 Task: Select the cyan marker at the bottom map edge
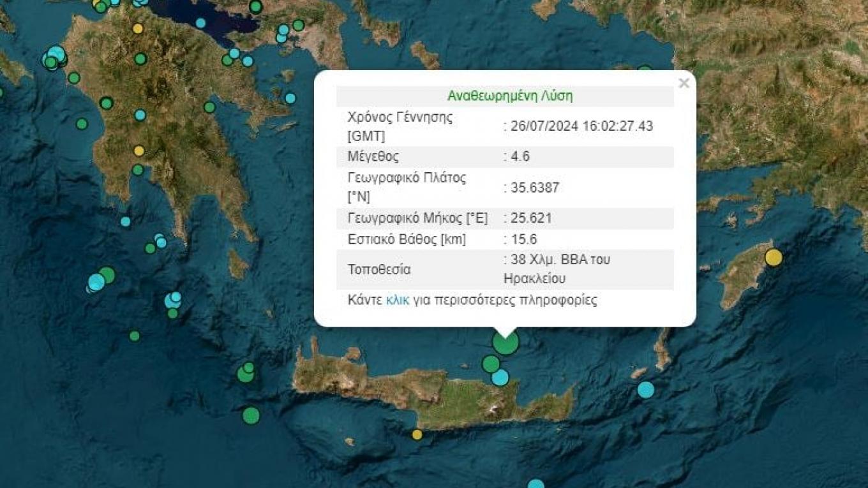click(x=536, y=484)
